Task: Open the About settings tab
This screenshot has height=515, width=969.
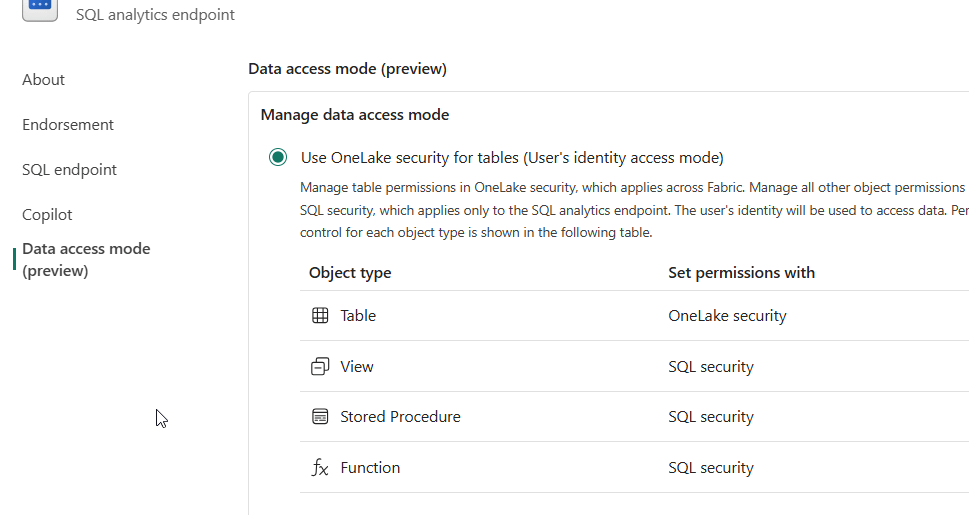Action: (x=44, y=80)
